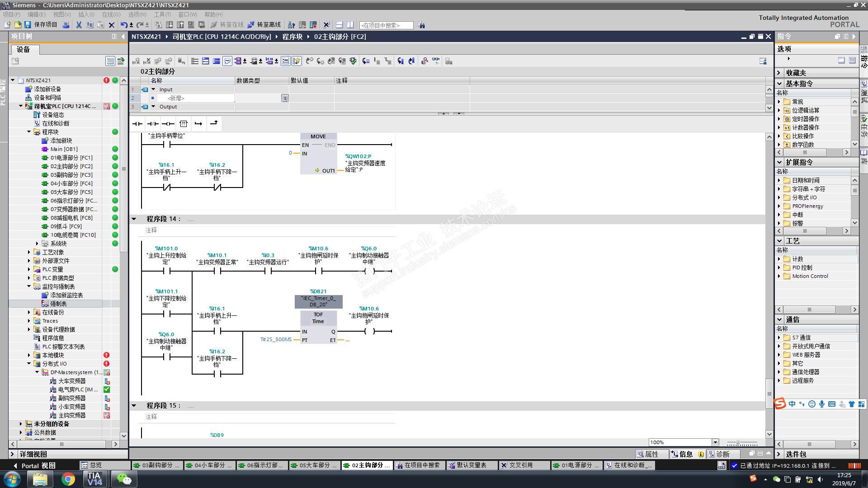Open the 在线(O) menu
This screenshot has height=488, width=868.
coord(111,14)
